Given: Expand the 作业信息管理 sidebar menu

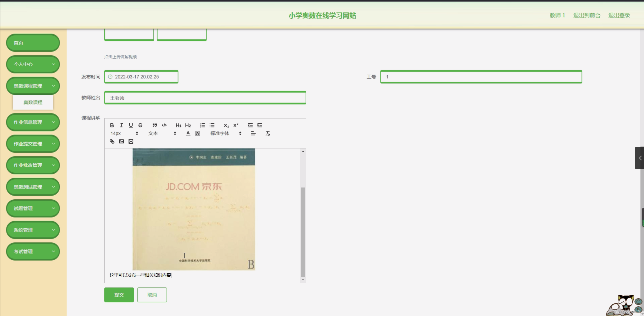Looking at the screenshot, I should coord(33,122).
